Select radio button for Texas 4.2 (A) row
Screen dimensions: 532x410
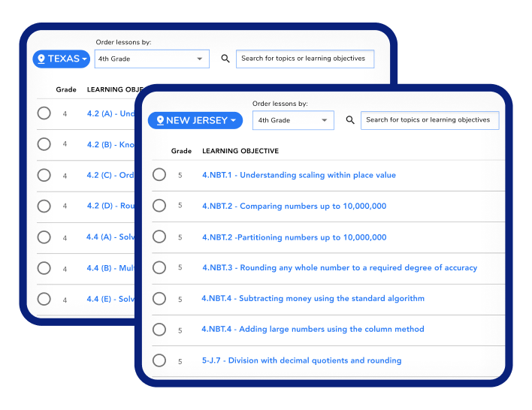(44, 113)
